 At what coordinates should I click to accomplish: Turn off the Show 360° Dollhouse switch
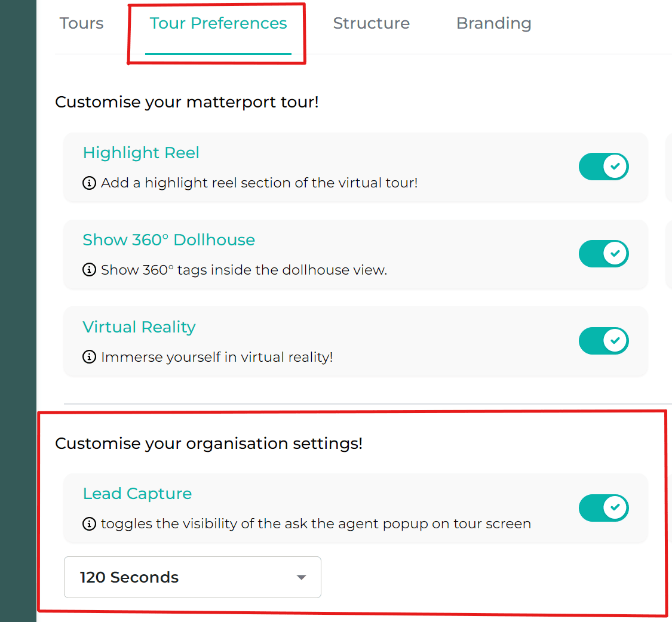(x=603, y=253)
